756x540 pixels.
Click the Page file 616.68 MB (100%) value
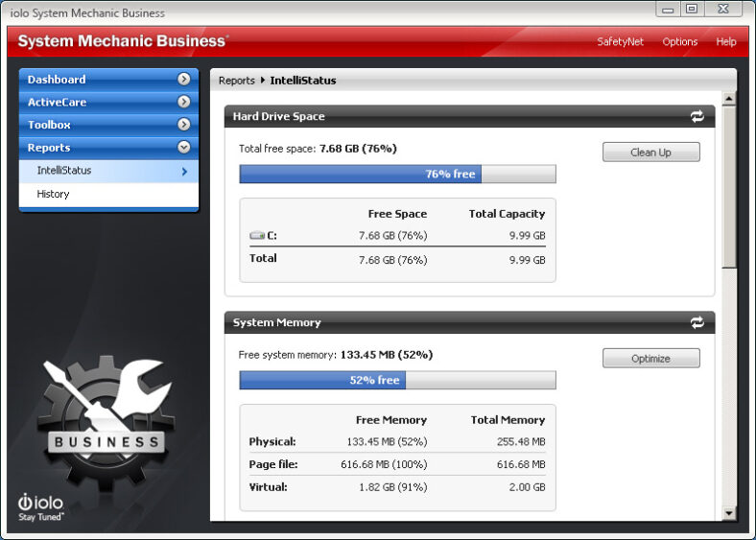pyautogui.click(x=384, y=464)
